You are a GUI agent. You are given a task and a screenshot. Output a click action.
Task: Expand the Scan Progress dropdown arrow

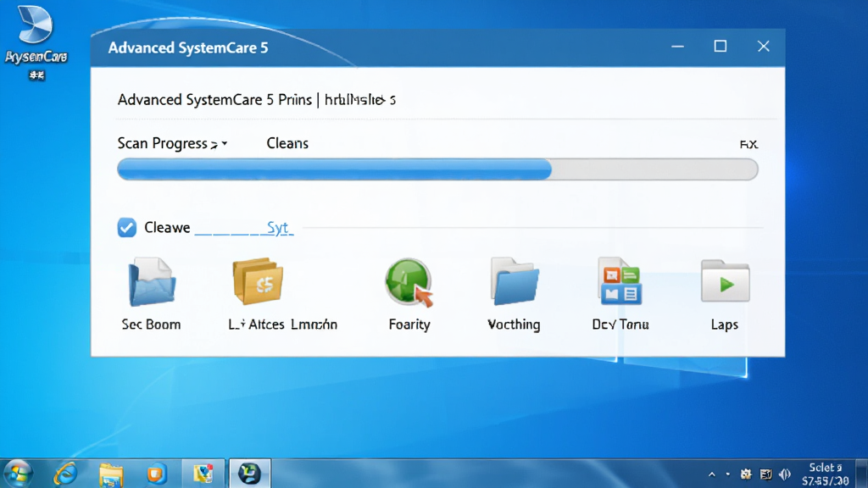(224, 144)
